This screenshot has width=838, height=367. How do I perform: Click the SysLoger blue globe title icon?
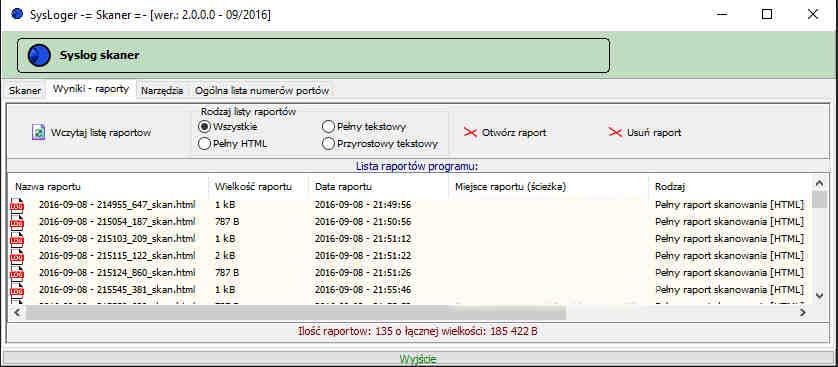click(17, 14)
